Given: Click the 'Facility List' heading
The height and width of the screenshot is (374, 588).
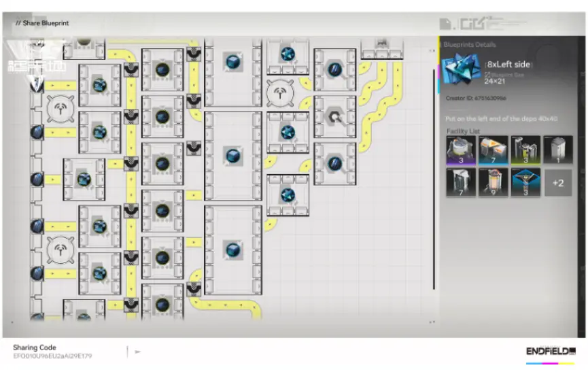Looking at the screenshot, I should 463,131.
